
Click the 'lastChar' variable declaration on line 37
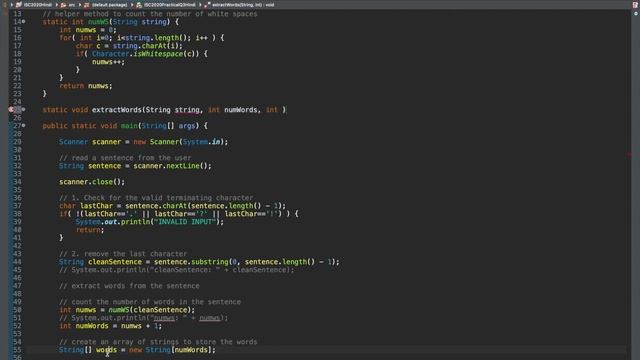coord(96,206)
